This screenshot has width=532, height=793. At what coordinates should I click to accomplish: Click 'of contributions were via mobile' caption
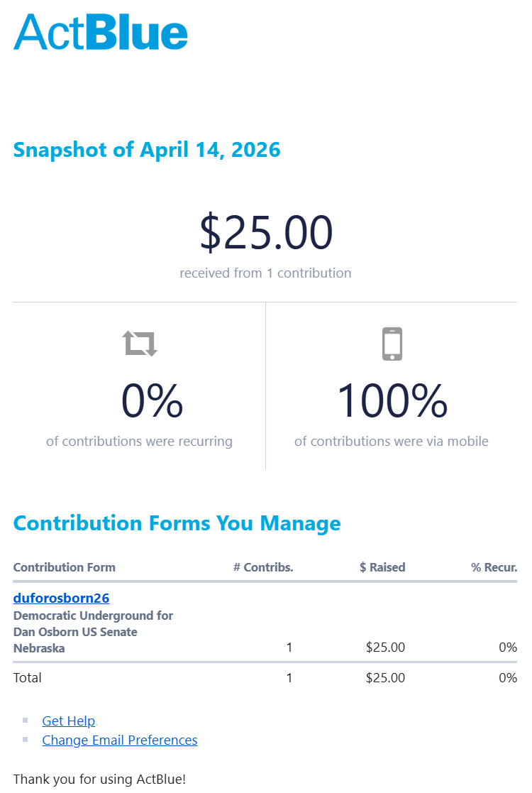coord(392,442)
